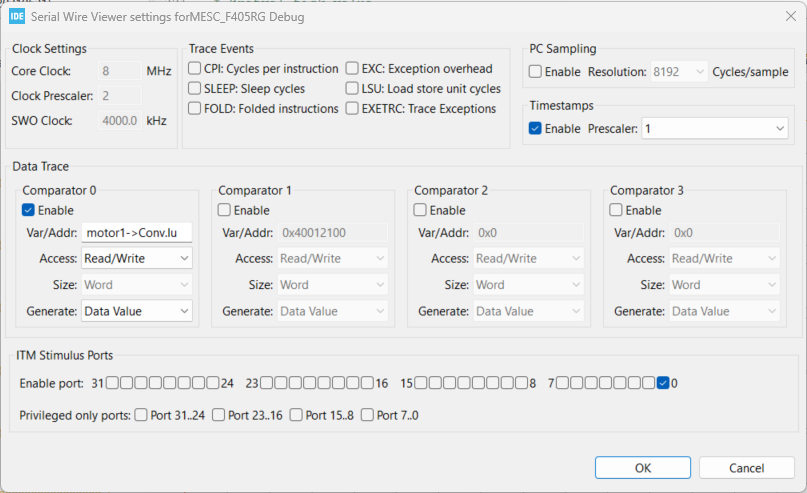Check privileged only Port 31..24
Image resolution: width=807 pixels, height=493 pixels.
(x=141, y=415)
